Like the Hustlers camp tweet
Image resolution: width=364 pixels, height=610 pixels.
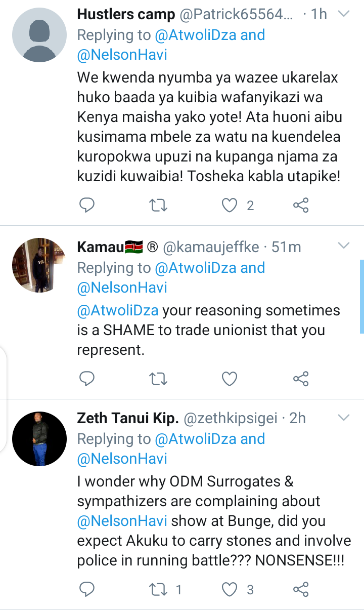(230, 205)
